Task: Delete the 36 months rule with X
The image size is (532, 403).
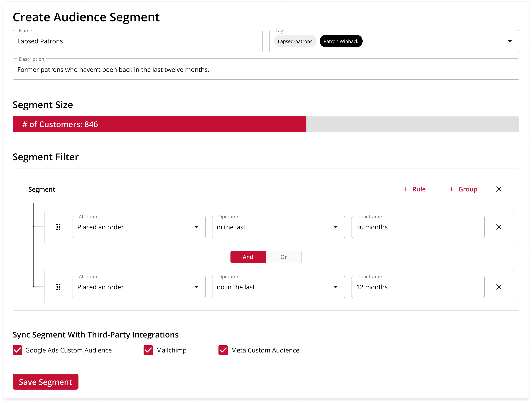Action: coord(498,227)
